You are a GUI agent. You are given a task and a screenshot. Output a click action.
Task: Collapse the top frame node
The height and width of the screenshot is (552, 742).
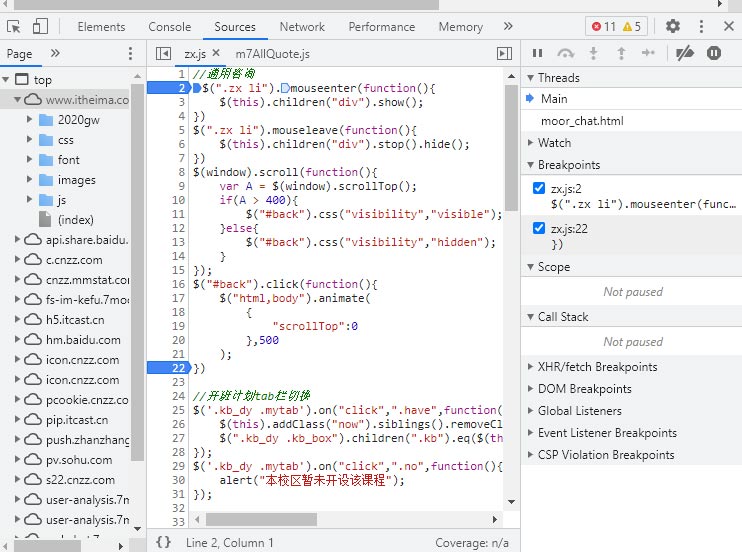(x=6, y=80)
